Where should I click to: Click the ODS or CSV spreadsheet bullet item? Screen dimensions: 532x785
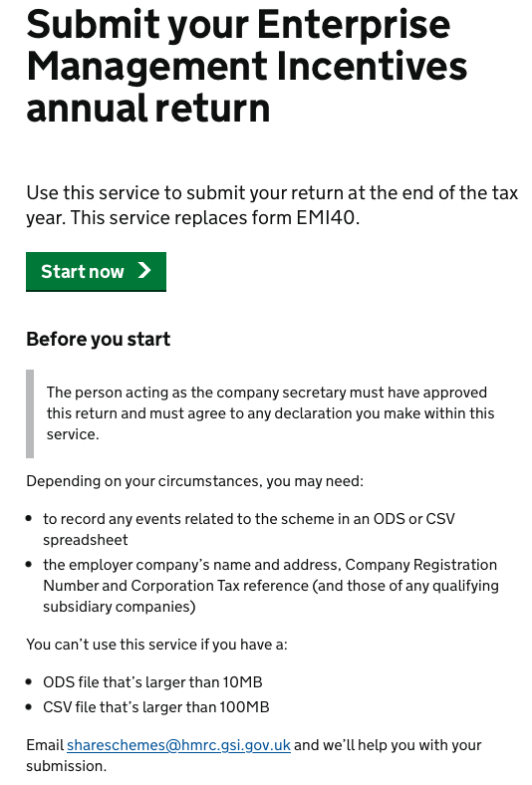point(249,529)
